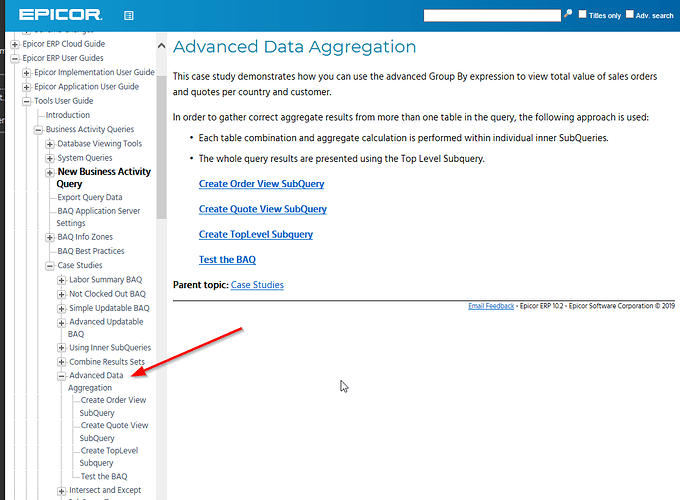The height and width of the screenshot is (500, 680).
Task: Open Test the BAQ tree item
Action: point(104,477)
